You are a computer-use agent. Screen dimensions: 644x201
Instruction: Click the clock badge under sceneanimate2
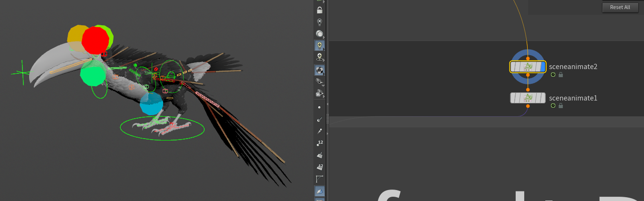coord(553,75)
